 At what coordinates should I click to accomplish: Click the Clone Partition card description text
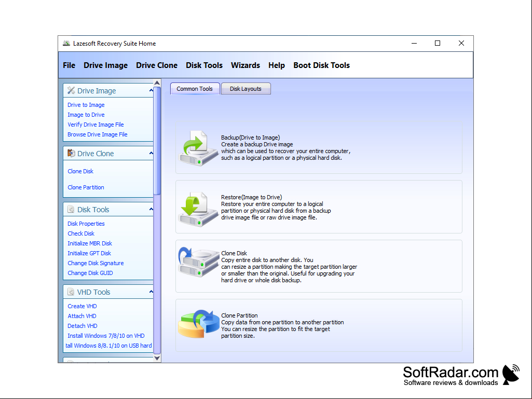[282, 326]
